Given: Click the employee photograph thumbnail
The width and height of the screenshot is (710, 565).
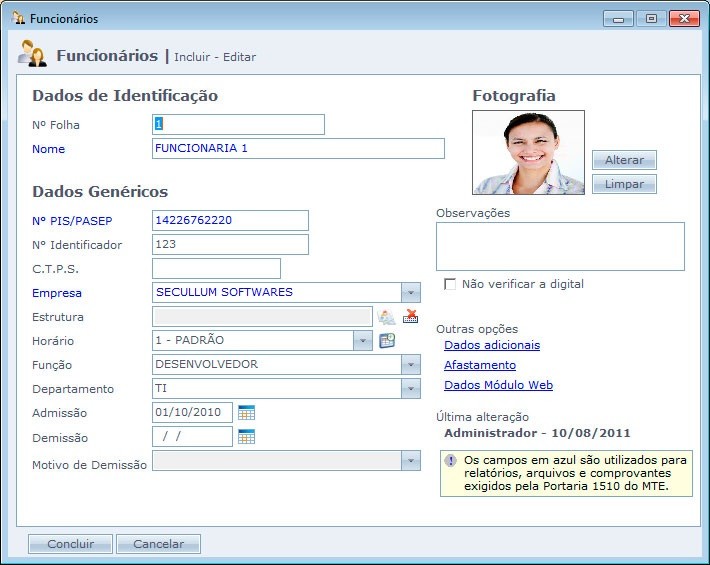Looking at the screenshot, I should pos(528,152).
